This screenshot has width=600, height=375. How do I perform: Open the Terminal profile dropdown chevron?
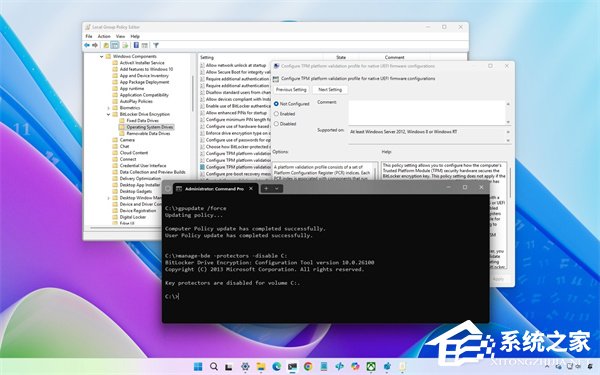(x=277, y=188)
